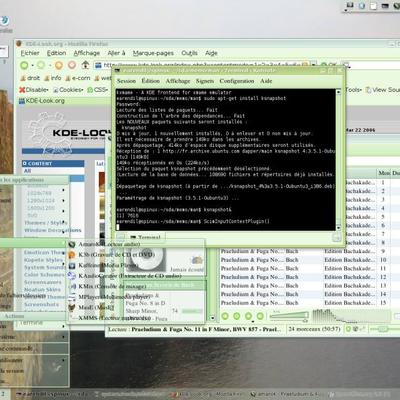Reload the page with the orange Firefox button
This screenshot has height=400, width=400.
tap(59, 65)
